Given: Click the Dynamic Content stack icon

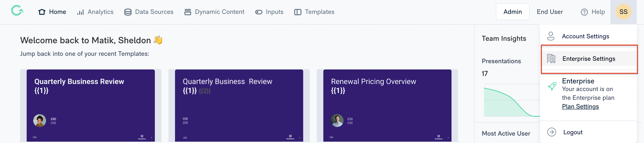Looking at the screenshot, I should pyautogui.click(x=188, y=12).
